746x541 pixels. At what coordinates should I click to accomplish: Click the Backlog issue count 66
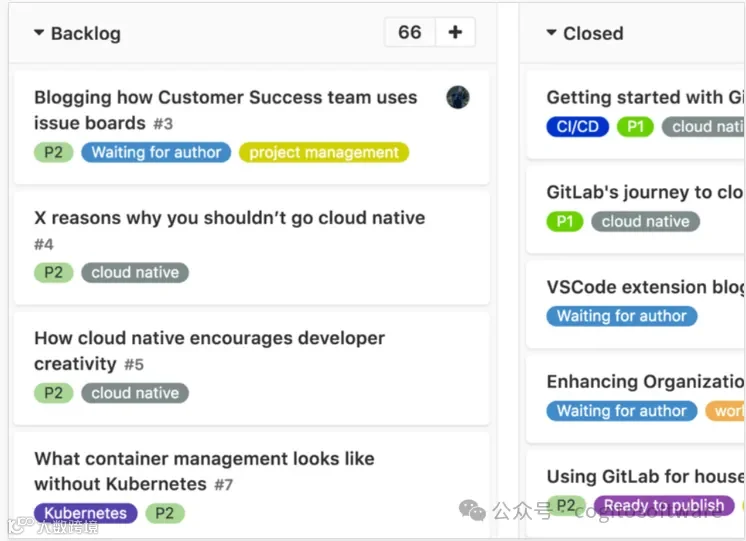(x=410, y=32)
